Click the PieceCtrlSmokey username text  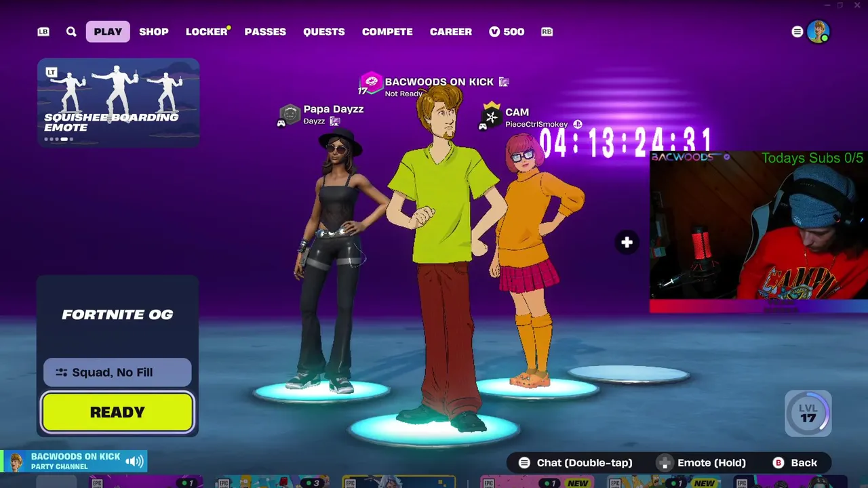(536, 125)
